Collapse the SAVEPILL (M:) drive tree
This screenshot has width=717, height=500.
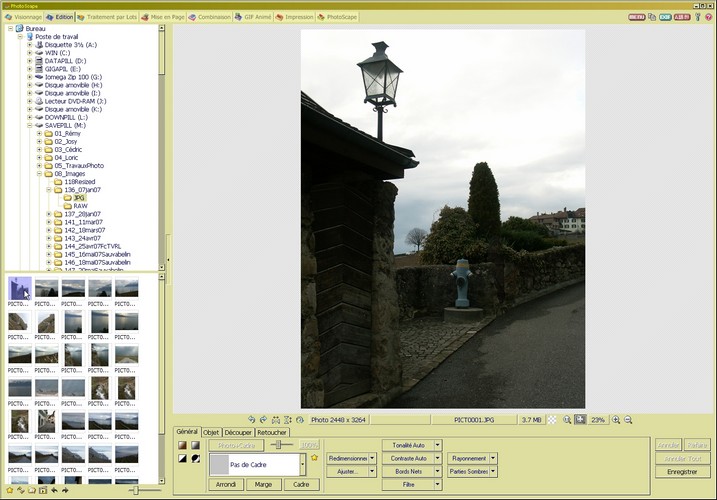pyautogui.click(x=30, y=125)
